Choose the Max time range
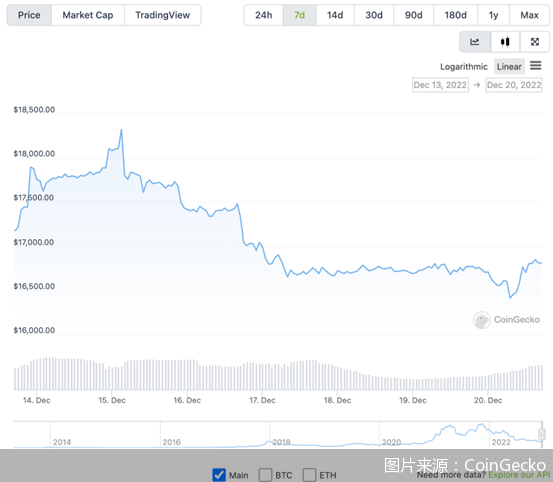The height and width of the screenshot is (482, 553). click(x=529, y=15)
